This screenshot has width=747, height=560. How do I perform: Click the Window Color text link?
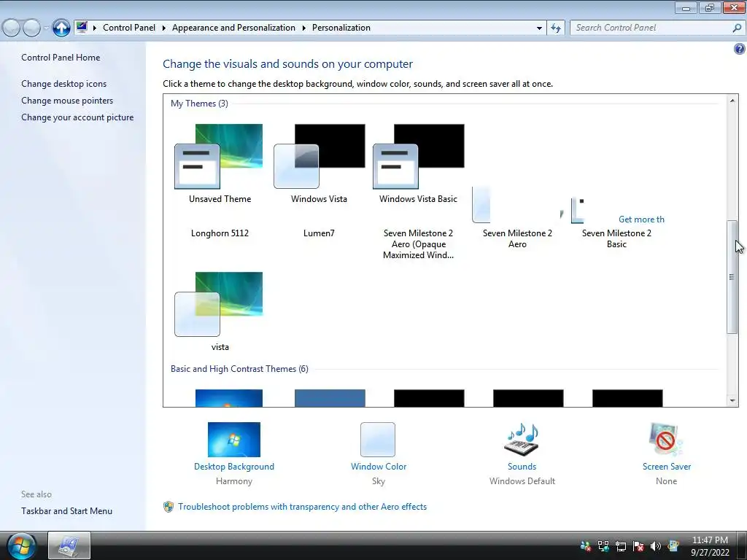[379, 467]
